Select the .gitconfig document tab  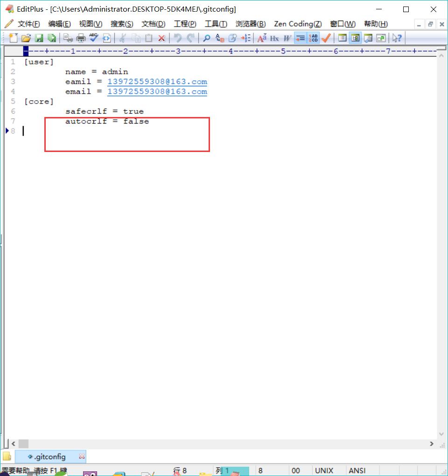(x=50, y=456)
